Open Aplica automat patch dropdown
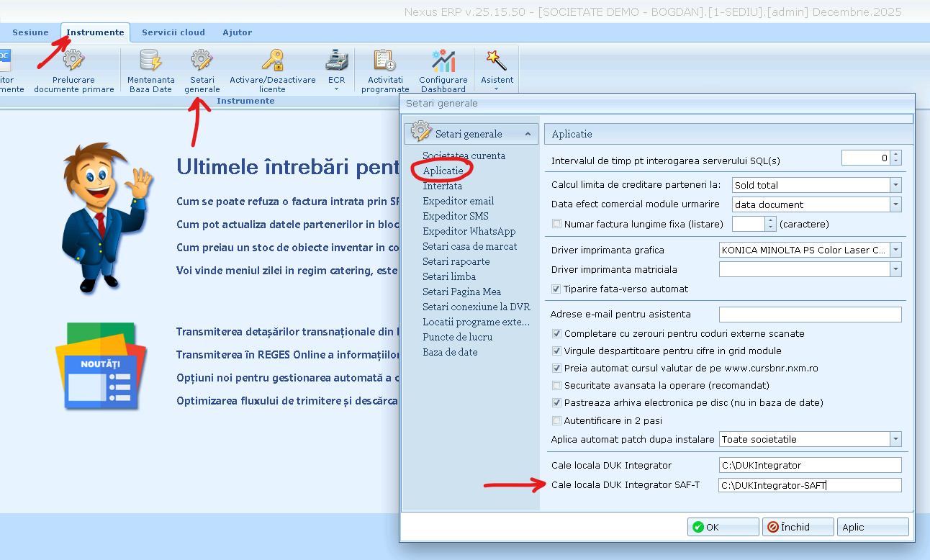930x560 pixels. click(895, 439)
